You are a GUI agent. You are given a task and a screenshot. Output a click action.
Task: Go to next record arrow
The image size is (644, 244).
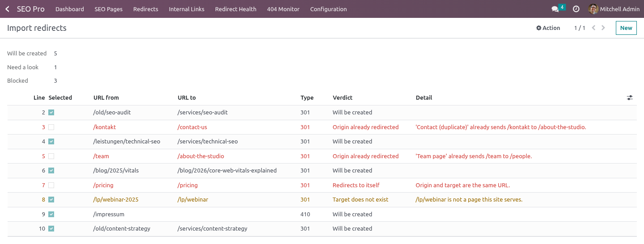pyautogui.click(x=603, y=28)
